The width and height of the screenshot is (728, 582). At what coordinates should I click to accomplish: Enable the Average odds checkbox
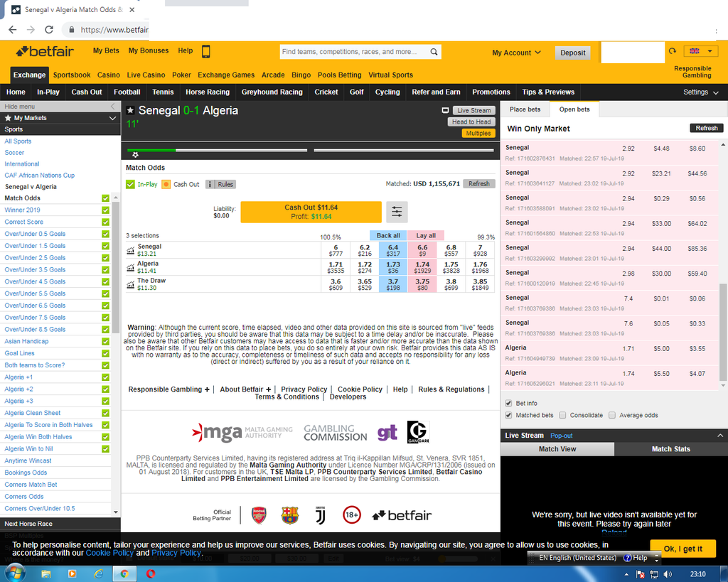click(x=612, y=416)
